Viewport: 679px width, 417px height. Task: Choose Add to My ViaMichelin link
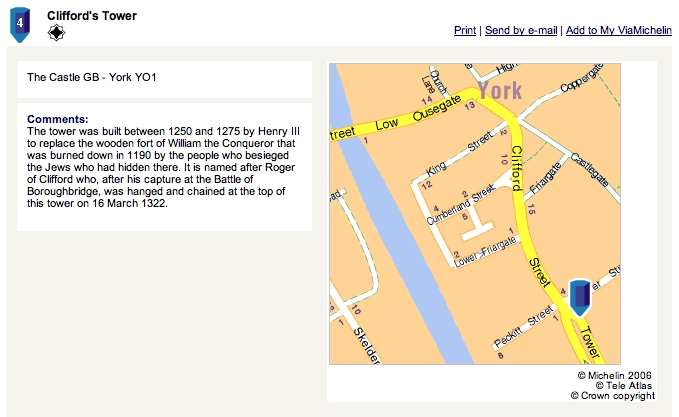619,30
